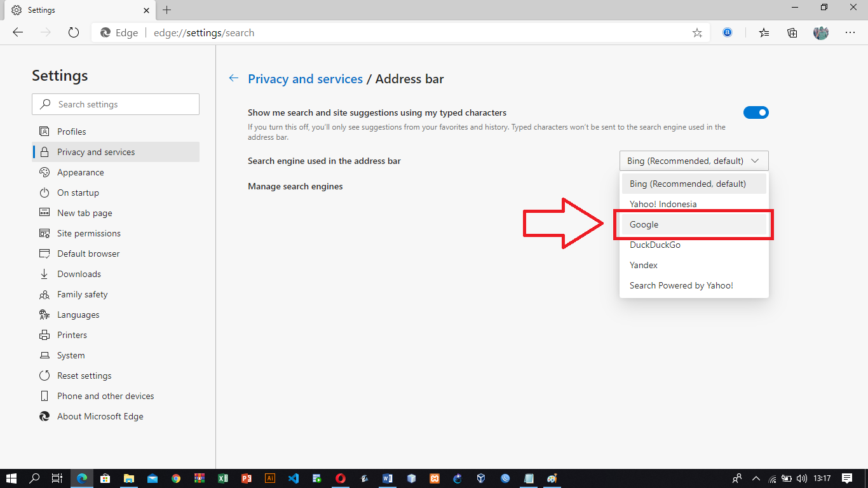
Task: Open the Action Center notifications icon
Action: [x=847, y=478]
